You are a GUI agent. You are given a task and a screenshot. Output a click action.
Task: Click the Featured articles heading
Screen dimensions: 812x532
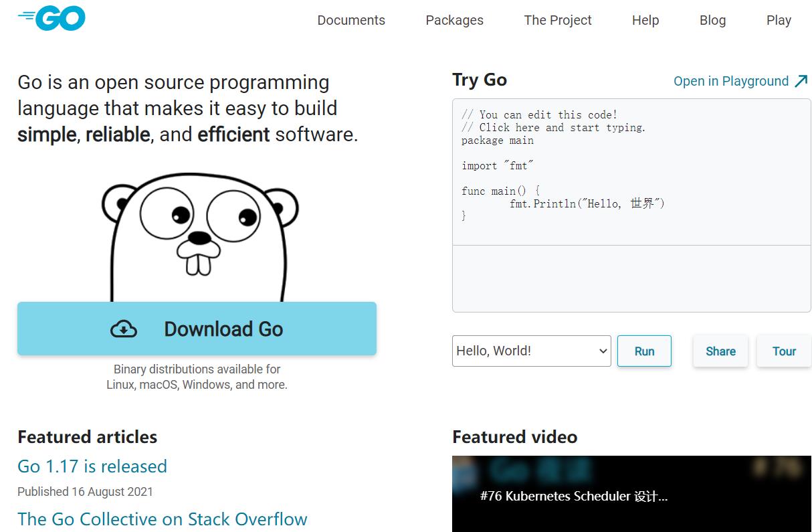point(88,437)
